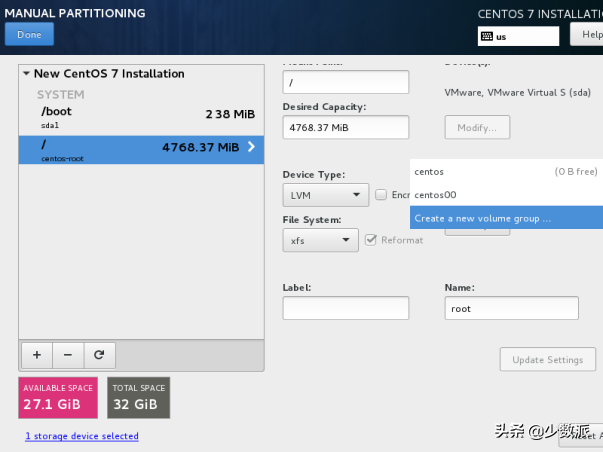The height and width of the screenshot is (452, 603).
Task: Open the File System xfs dropdown
Action: pos(320,241)
